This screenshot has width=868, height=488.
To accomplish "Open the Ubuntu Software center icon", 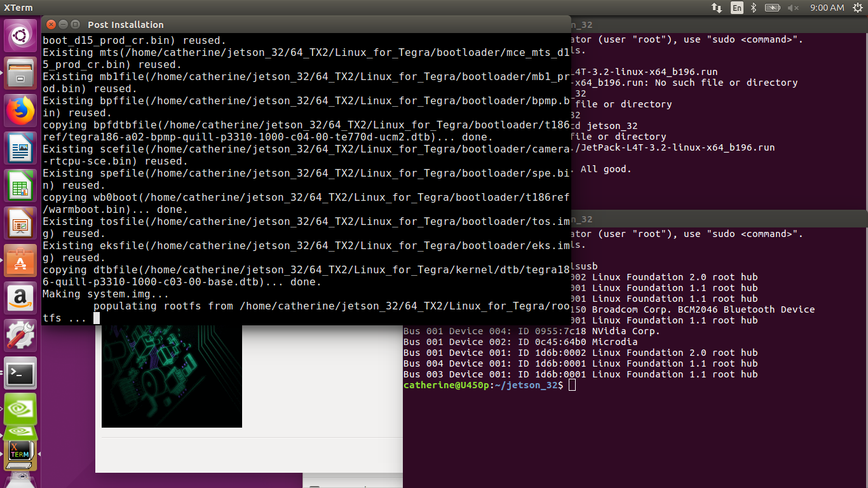I will 21,261.
